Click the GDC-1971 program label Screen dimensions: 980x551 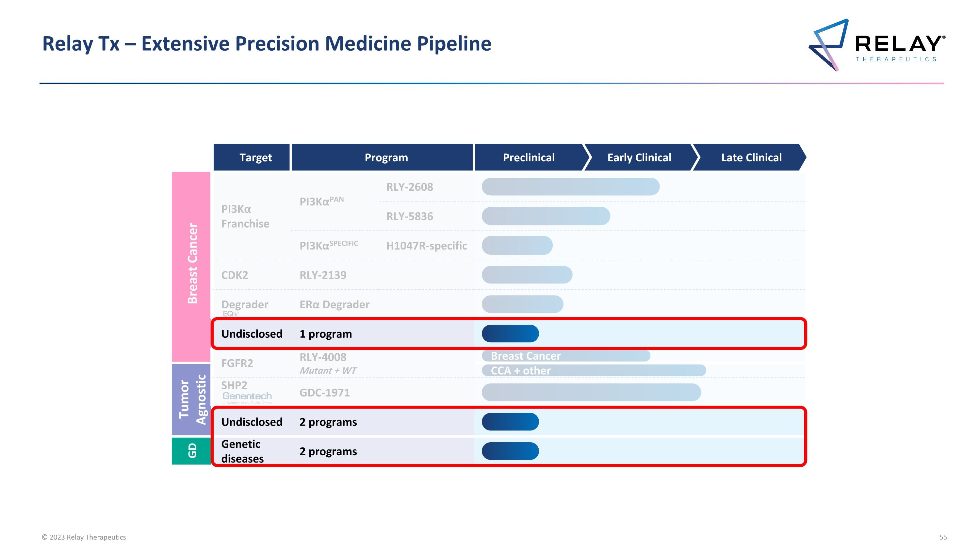tap(324, 393)
